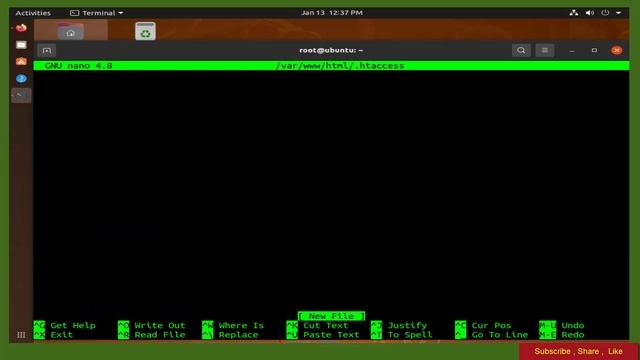Click the Read File shortcut label

pos(160,335)
